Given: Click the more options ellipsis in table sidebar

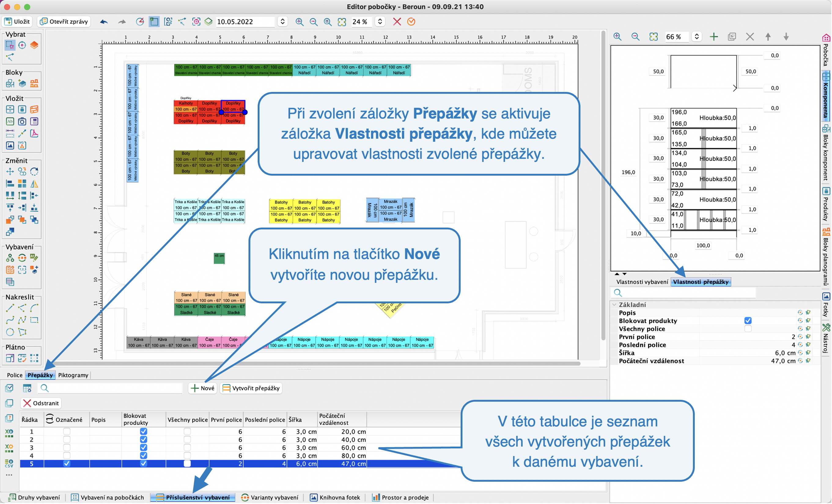Looking at the screenshot, I should [9, 475].
